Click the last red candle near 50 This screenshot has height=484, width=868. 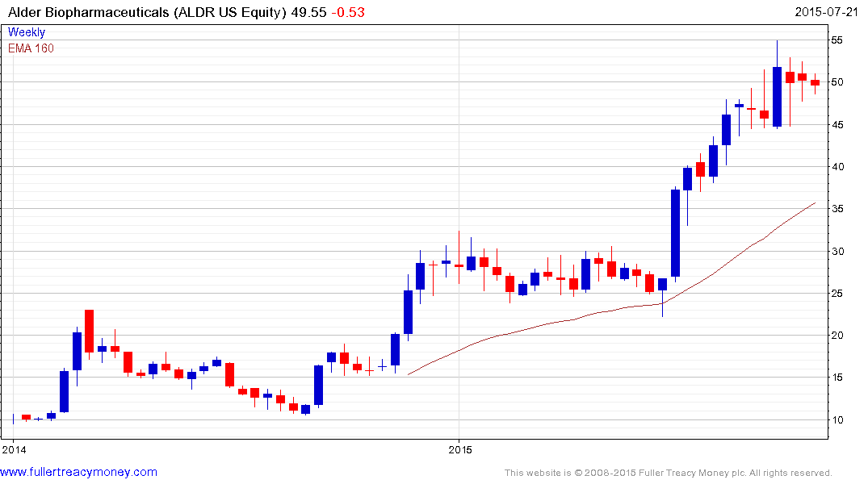click(x=815, y=82)
